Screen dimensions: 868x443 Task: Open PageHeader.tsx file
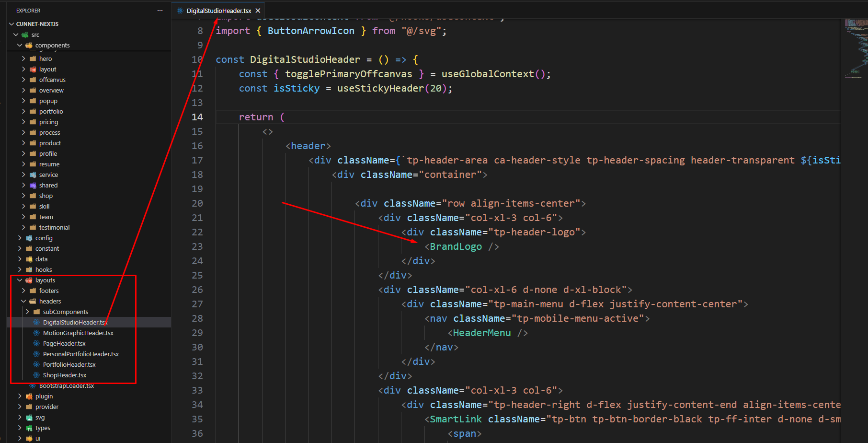[x=64, y=344]
